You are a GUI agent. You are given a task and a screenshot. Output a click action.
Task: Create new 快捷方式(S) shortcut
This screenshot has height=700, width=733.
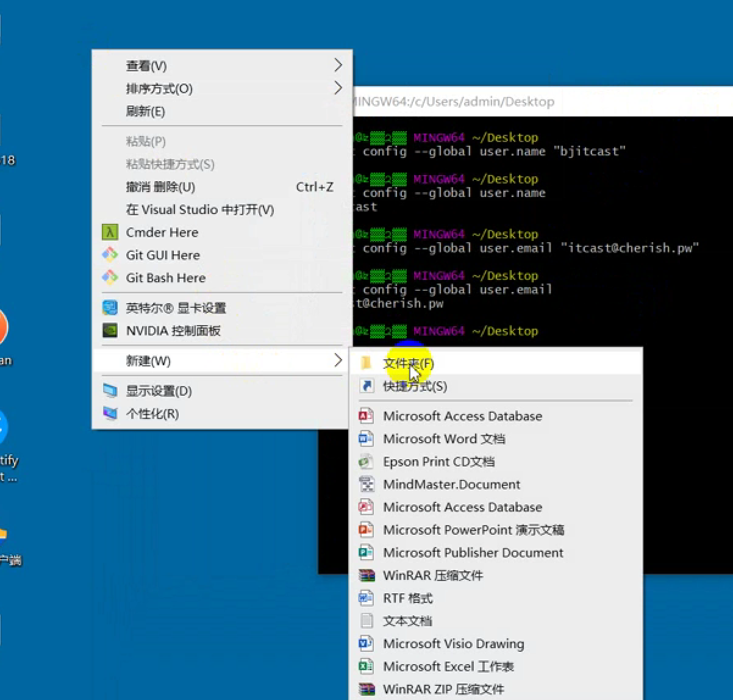[x=496, y=386]
